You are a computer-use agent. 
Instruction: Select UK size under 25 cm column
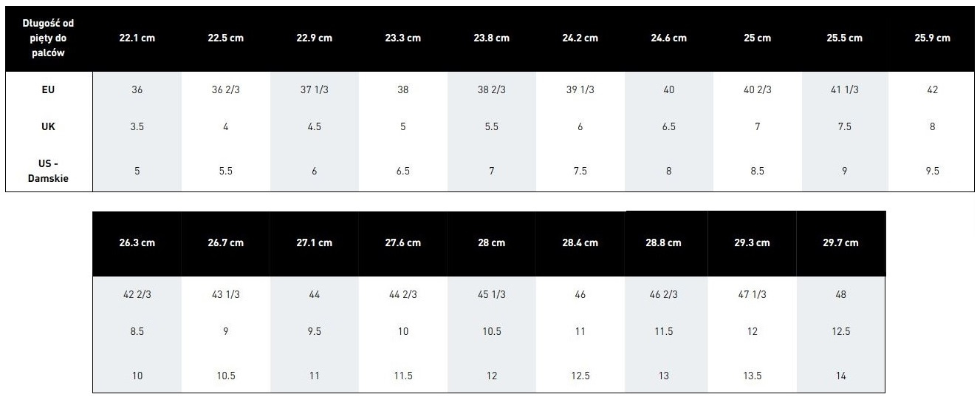(757, 126)
